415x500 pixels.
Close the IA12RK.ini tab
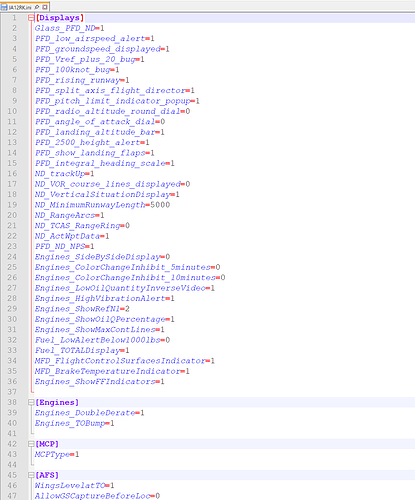(45, 7)
